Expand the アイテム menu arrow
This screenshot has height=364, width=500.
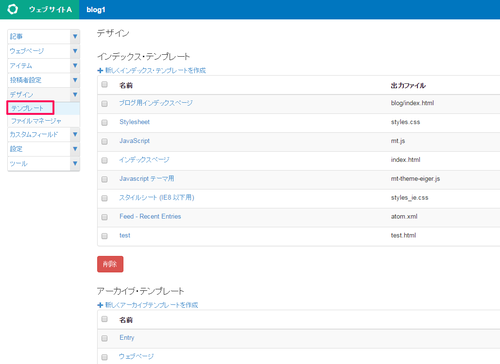(75, 65)
